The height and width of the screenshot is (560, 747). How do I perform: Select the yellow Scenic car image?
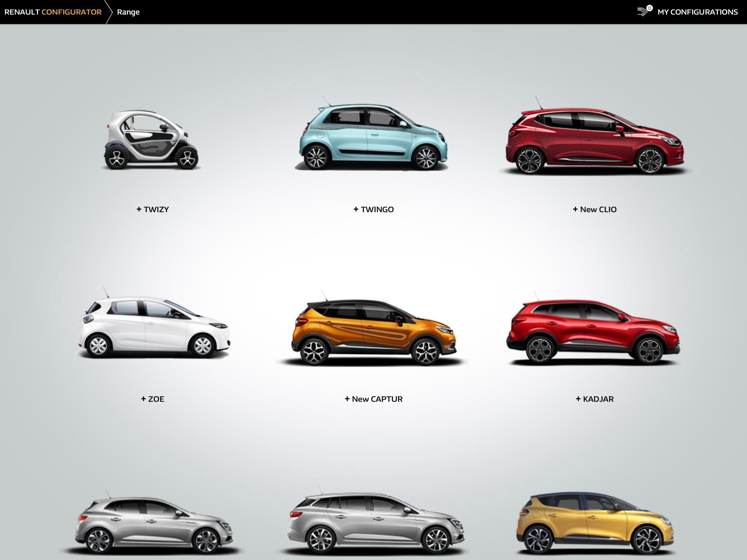coord(595,524)
